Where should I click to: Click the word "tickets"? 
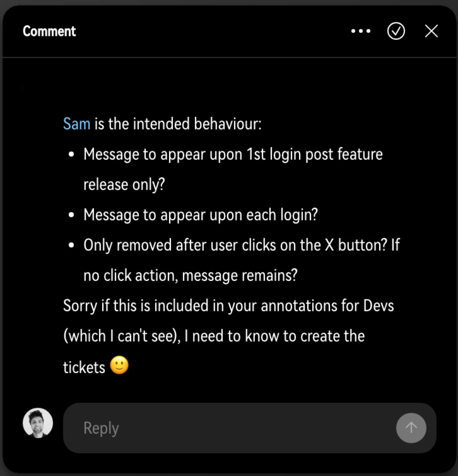[x=84, y=367]
